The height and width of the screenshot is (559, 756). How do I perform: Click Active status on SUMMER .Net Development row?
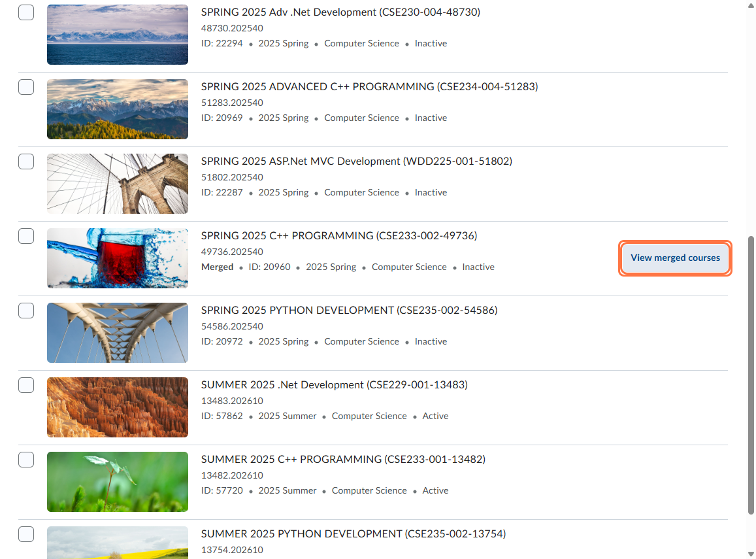pyautogui.click(x=435, y=416)
